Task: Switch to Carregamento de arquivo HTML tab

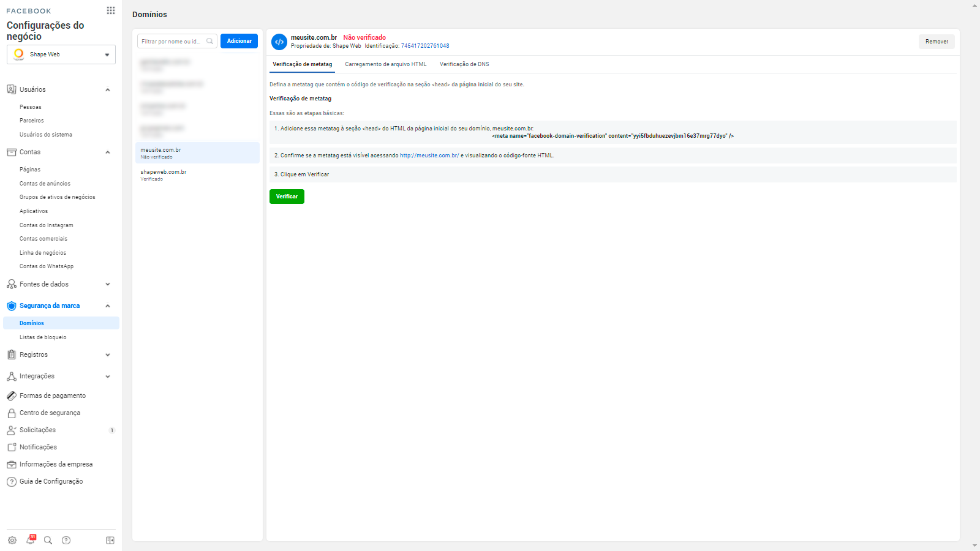Action: click(386, 64)
